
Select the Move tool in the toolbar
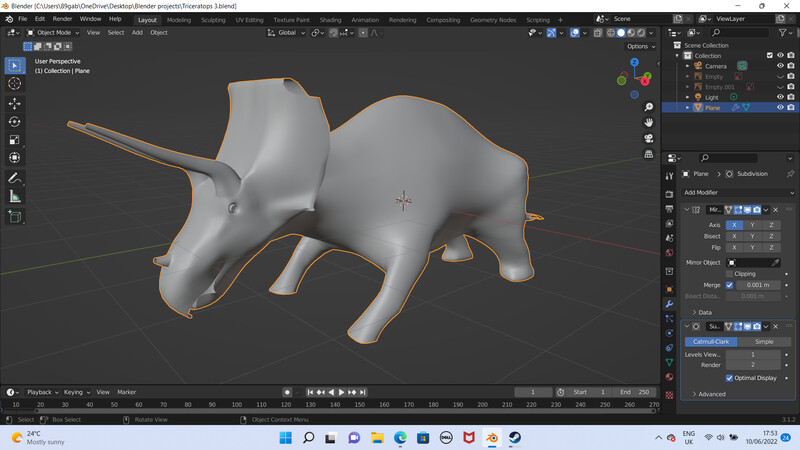[15, 104]
